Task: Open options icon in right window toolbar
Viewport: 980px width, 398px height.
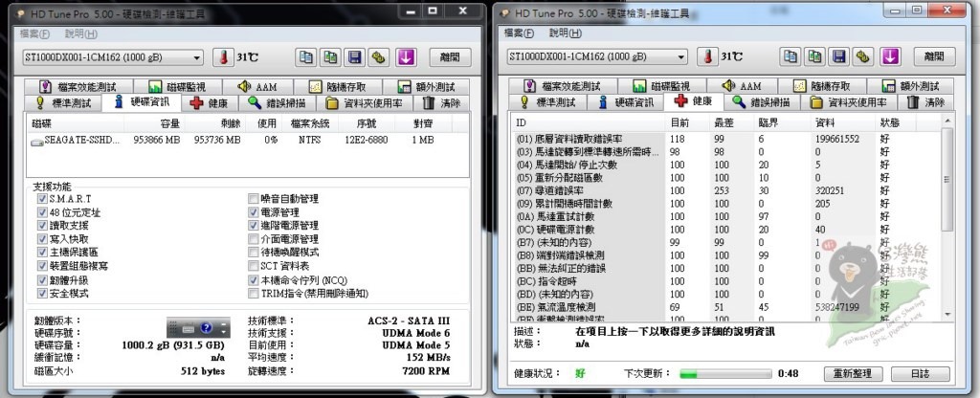Action: (x=864, y=56)
